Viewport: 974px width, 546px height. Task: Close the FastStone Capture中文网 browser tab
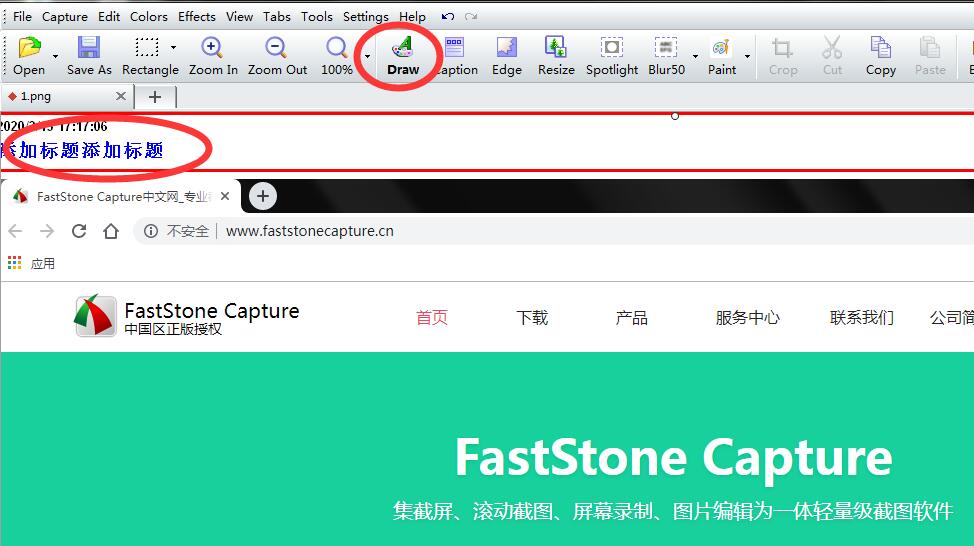(x=225, y=196)
